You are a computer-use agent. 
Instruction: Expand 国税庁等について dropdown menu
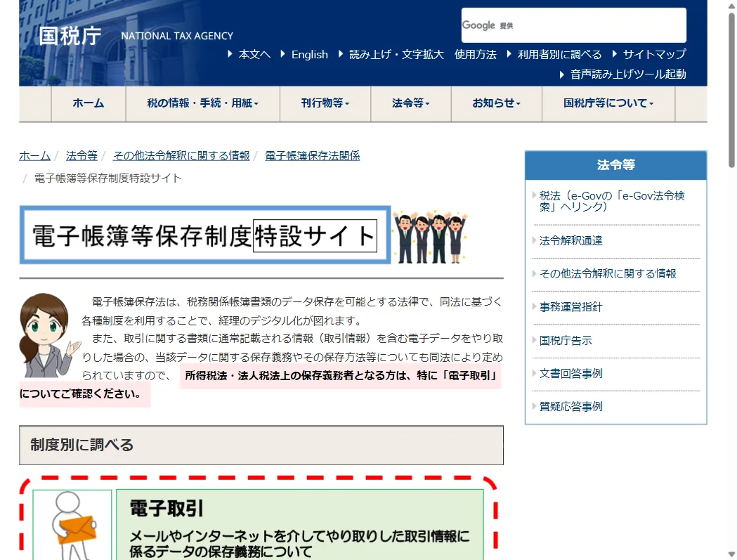608,103
